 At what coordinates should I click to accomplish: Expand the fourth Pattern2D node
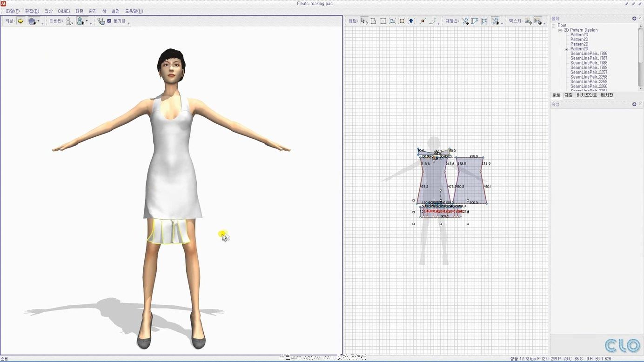pos(566,49)
